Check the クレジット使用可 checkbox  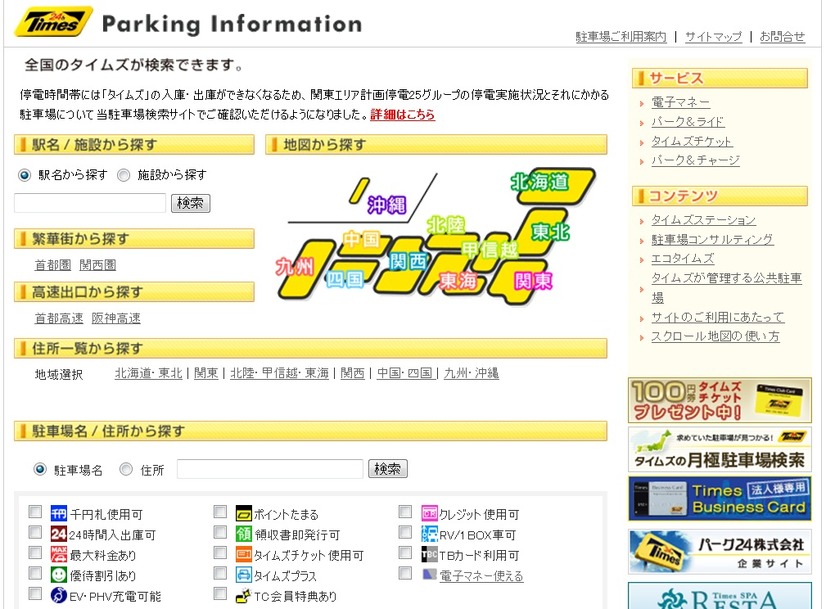(x=405, y=512)
